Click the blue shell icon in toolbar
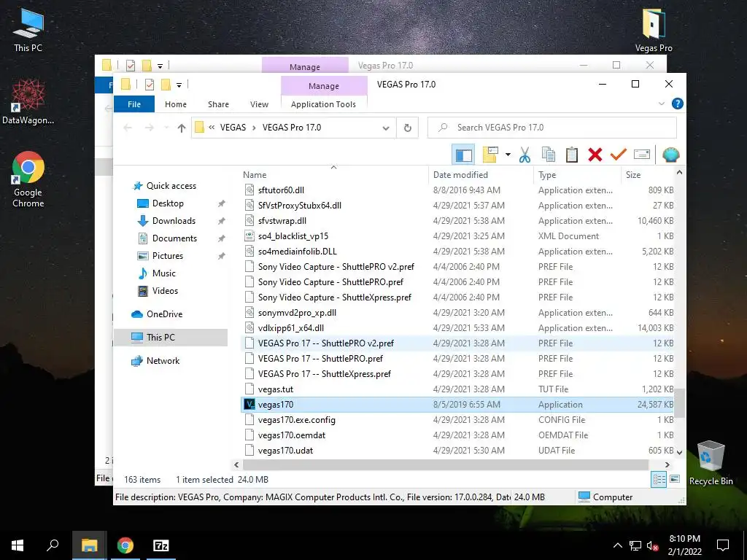This screenshot has height=560, width=747. (x=671, y=155)
